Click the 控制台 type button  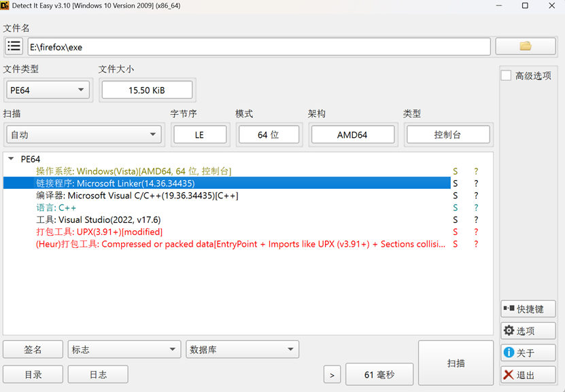pyautogui.click(x=448, y=135)
